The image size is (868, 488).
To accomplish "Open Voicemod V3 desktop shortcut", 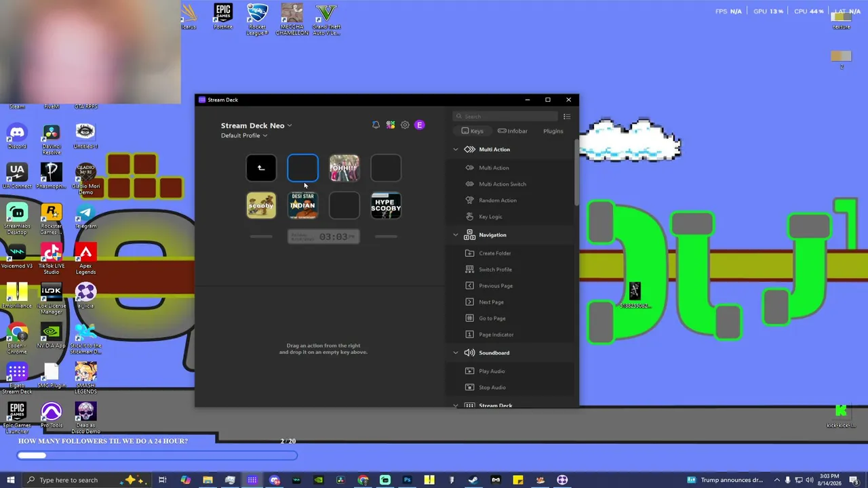I will [17, 256].
